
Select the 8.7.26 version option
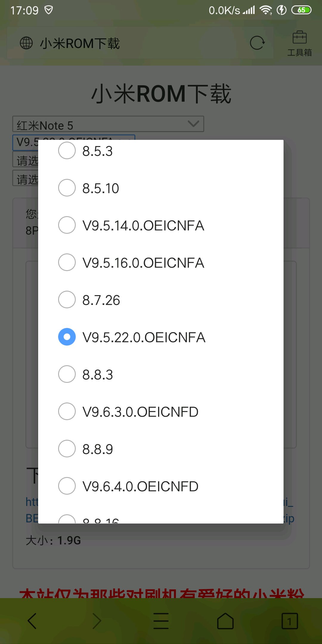click(161, 300)
